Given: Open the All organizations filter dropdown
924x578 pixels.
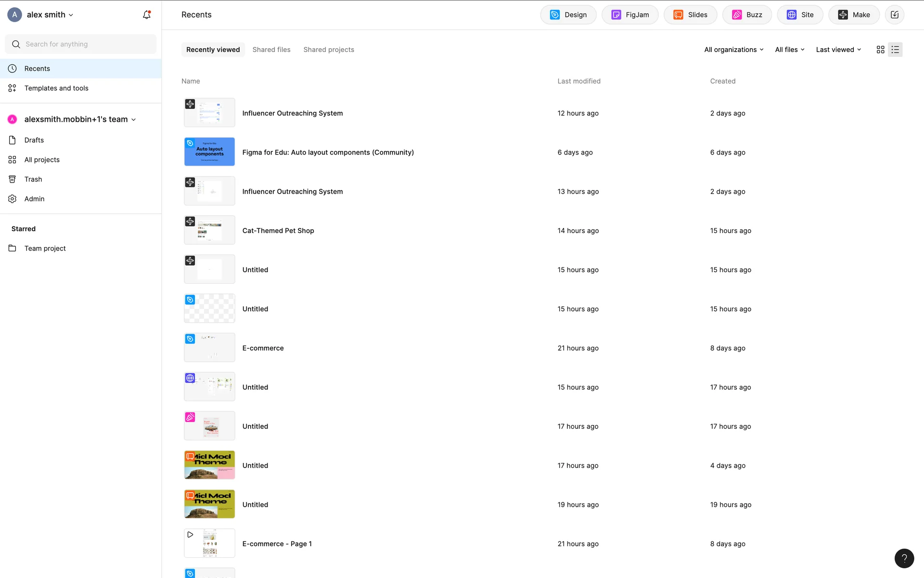Looking at the screenshot, I should click(x=733, y=50).
